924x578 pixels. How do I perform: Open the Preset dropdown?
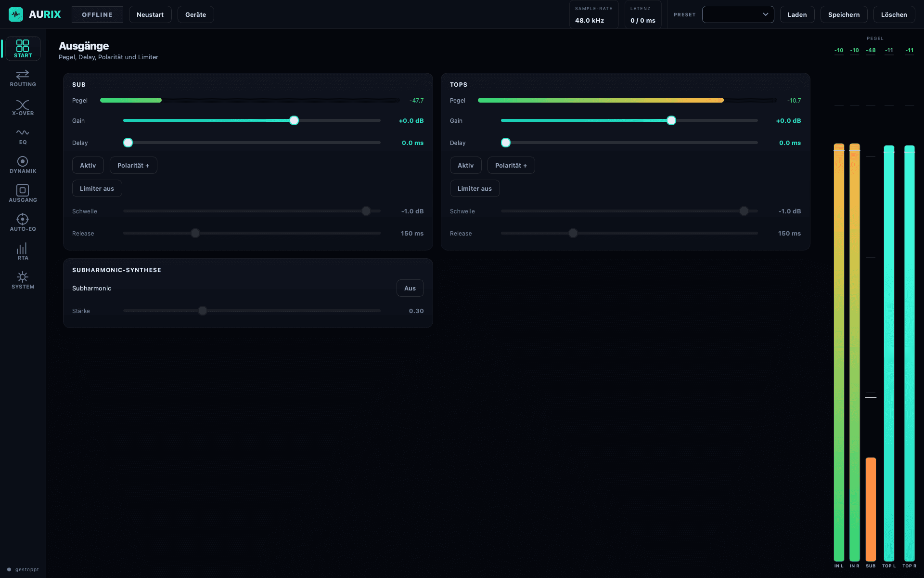click(x=738, y=14)
